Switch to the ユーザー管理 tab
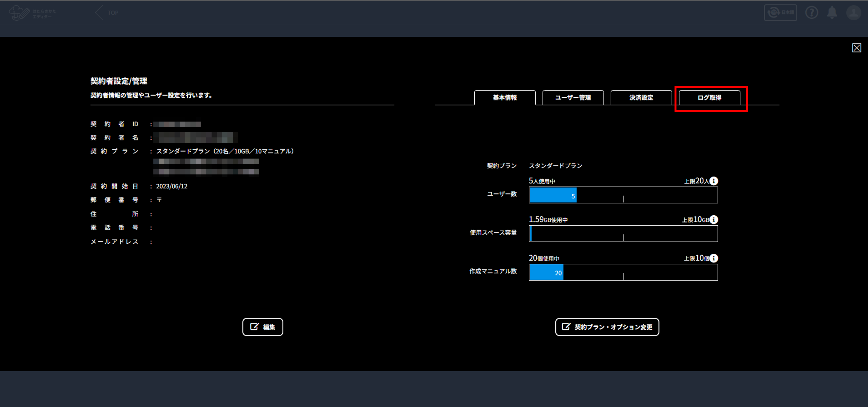Image resolution: width=868 pixels, height=407 pixels. (573, 98)
